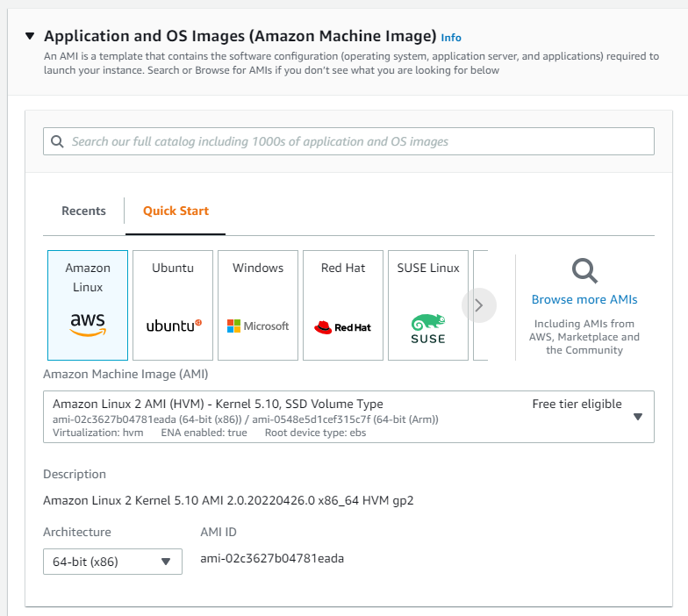Choose the Ubuntu AMI card
This screenshot has width=688, height=616.
click(173, 305)
